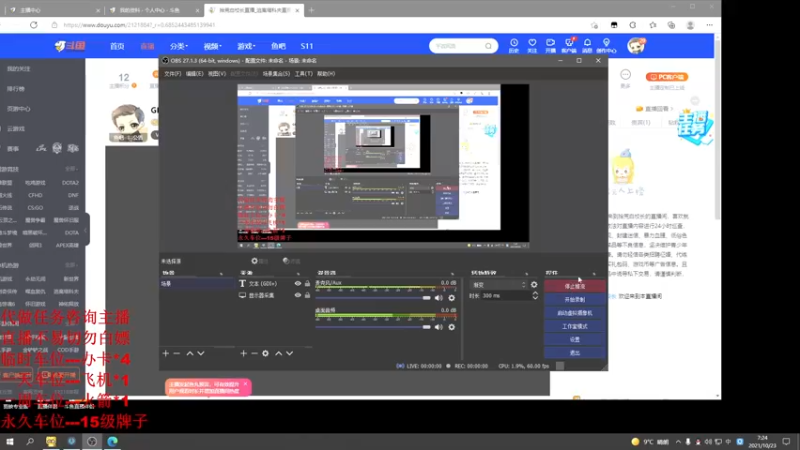Open Douyu notification bell icon

(x=587, y=45)
